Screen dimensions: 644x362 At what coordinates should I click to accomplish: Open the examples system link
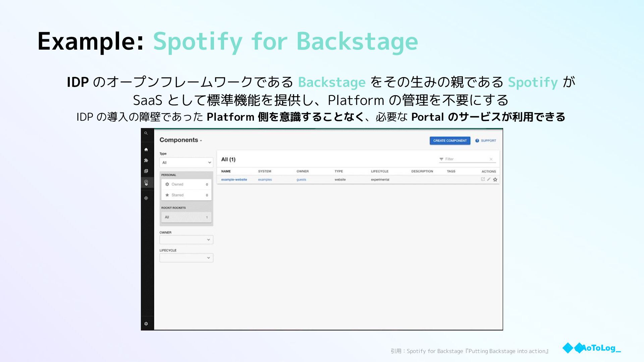[x=265, y=180]
